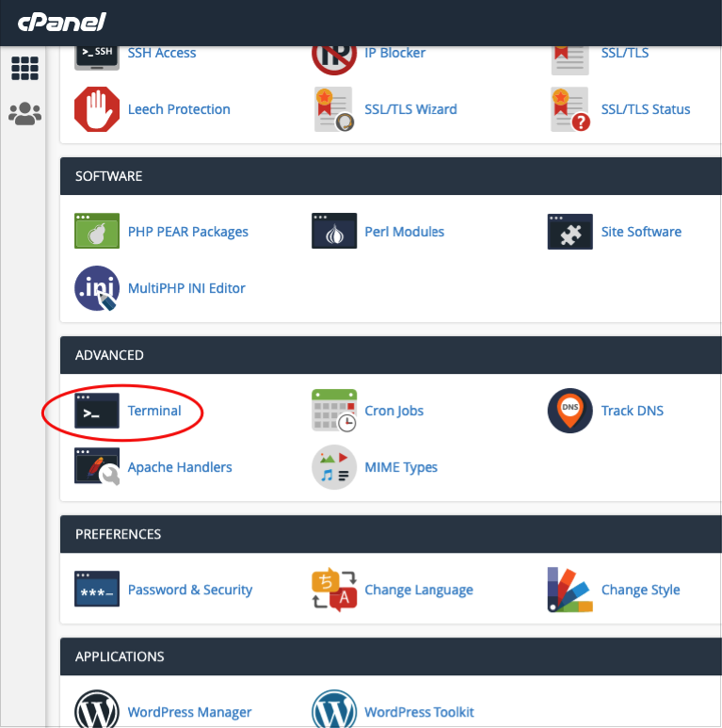Open the SSL/TLS Wizard link
This screenshot has width=722, height=728.
410,109
